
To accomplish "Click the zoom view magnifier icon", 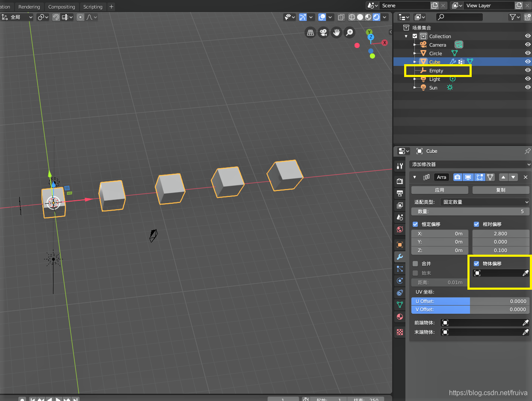I will (350, 32).
